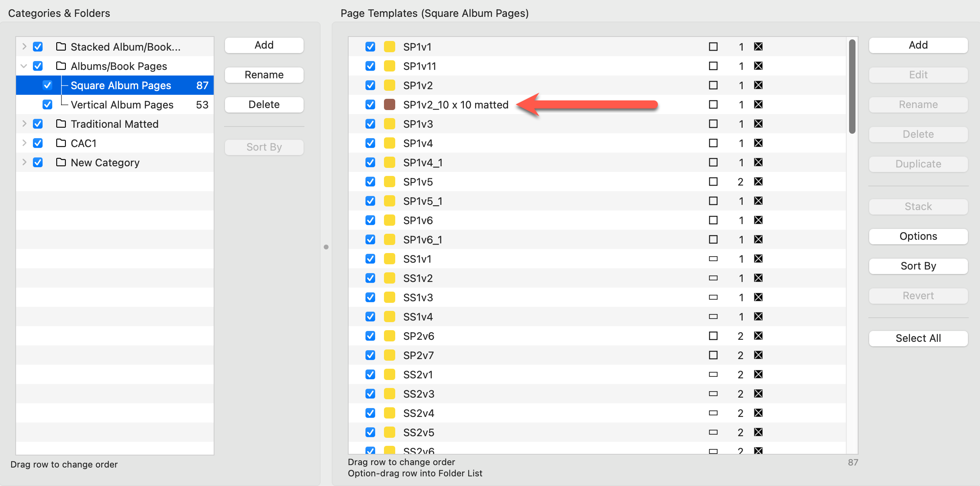The width and height of the screenshot is (980, 486).
Task: Click the template list vertical scrollbar
Action: 852,86
